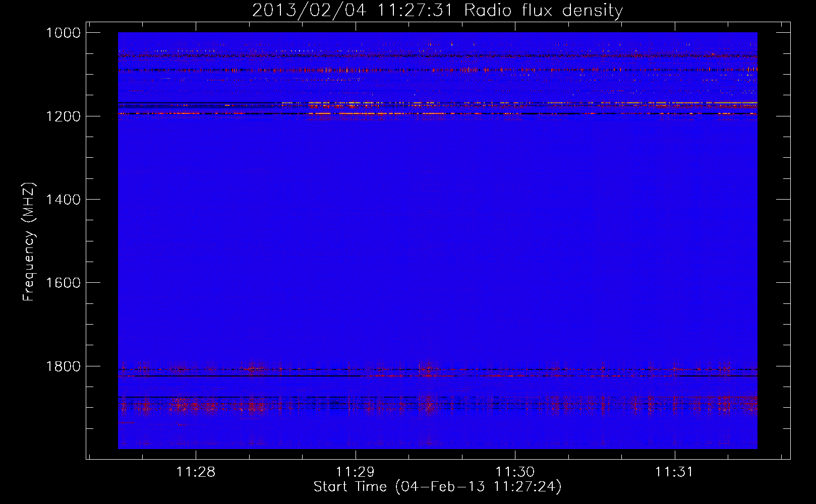Select the 1600 MHz frequency tick label

coord(63,283)
